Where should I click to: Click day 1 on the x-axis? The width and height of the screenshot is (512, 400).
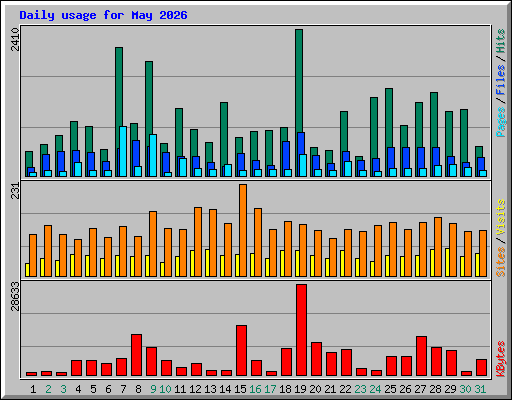pos(33,389)
